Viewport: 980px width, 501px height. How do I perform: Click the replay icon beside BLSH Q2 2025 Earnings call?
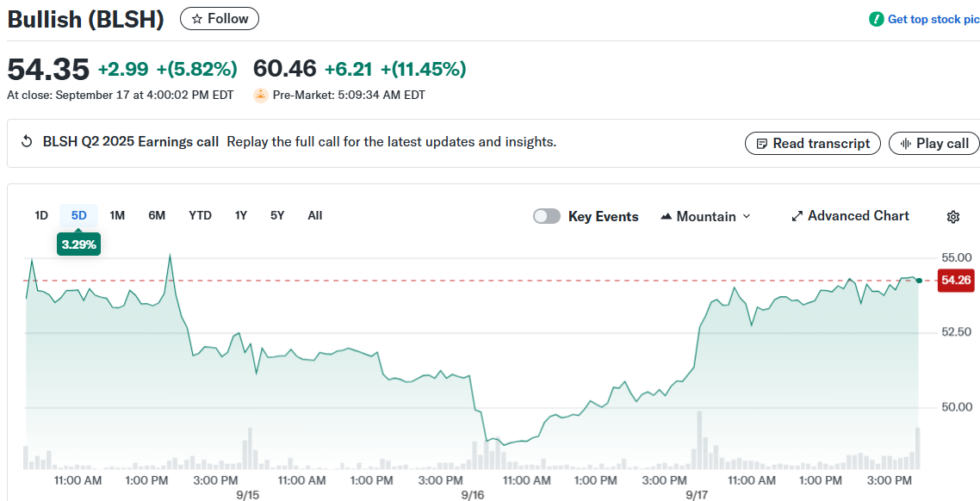[27, 142]
